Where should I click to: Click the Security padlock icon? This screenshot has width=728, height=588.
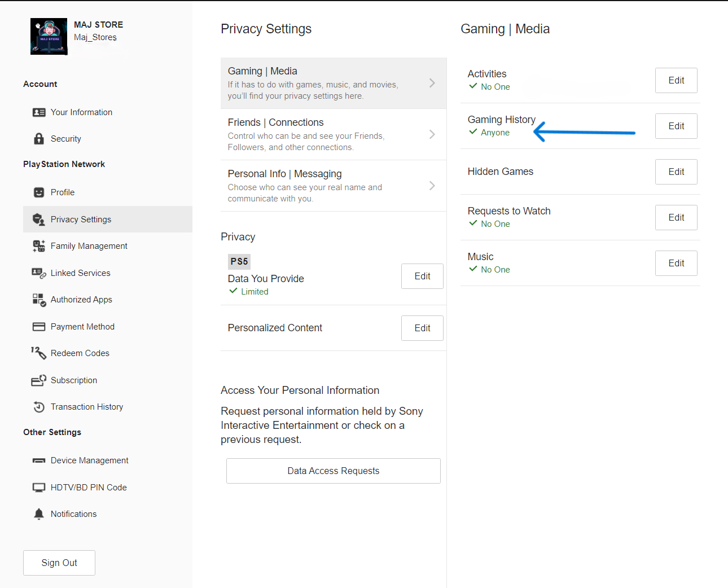coord(39,139)
